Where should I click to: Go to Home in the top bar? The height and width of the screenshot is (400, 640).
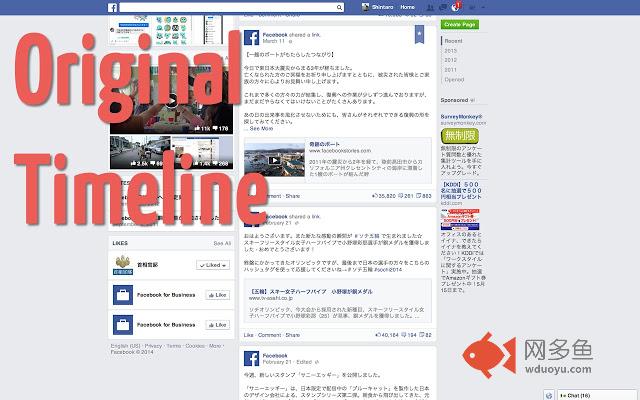click(x=407, y=7)
